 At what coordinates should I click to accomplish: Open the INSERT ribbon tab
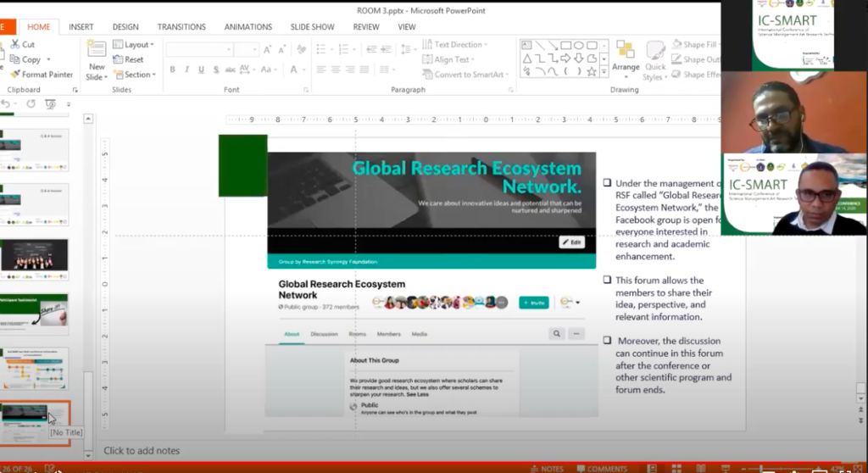pyautogui.click(x=81, y=26)
